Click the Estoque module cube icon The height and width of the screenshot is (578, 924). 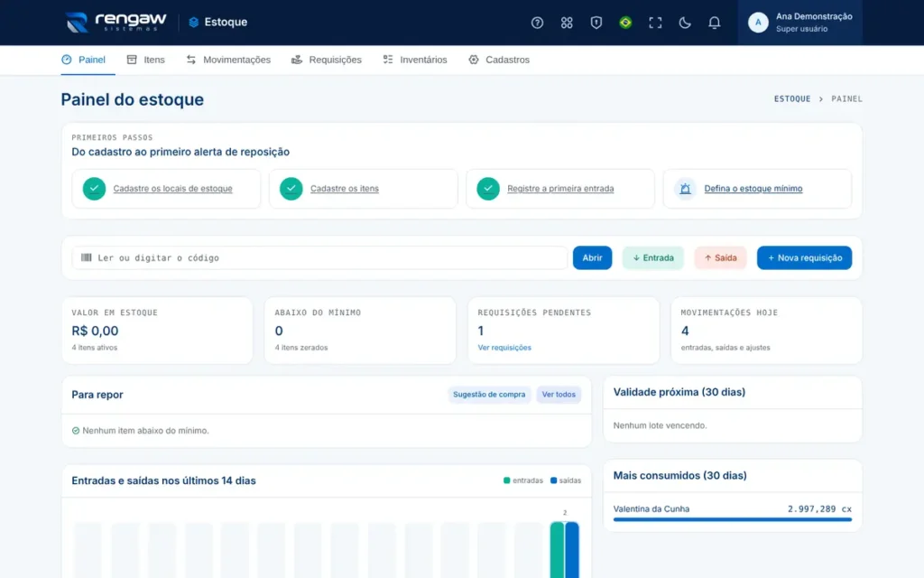pyautogui.click(x=193, y=23)
